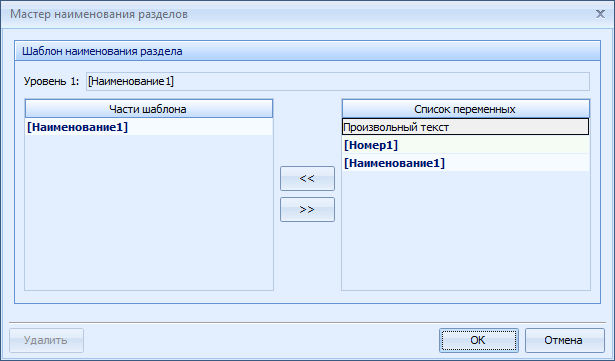This screenshot has height=361, width=615.
Task: Select [Наименование1] in Части шаблона list
Action: tap(149, 127)
